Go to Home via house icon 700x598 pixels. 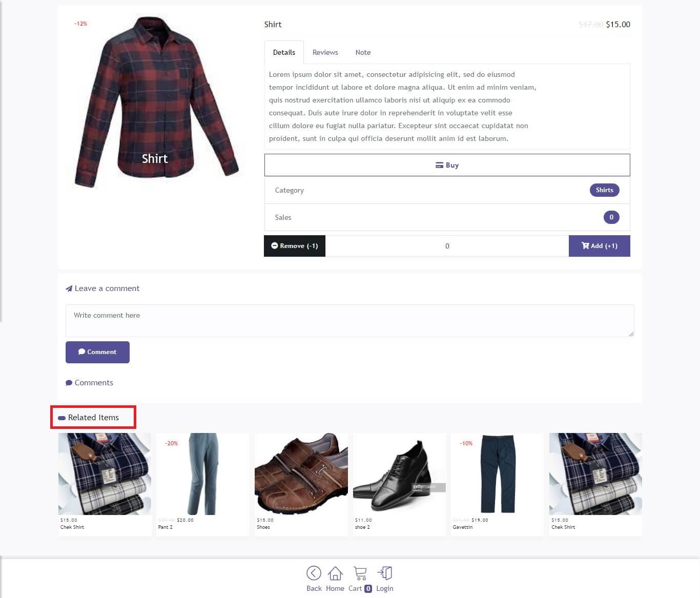pyautogui.click(x=335, y=573)
